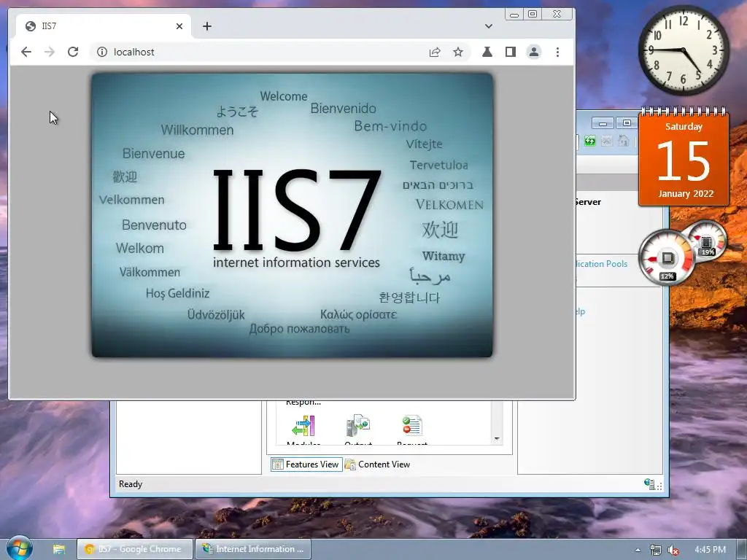Click the green refresh icon in IIS Manager
The image size is (747, 560).
[589, 141]
